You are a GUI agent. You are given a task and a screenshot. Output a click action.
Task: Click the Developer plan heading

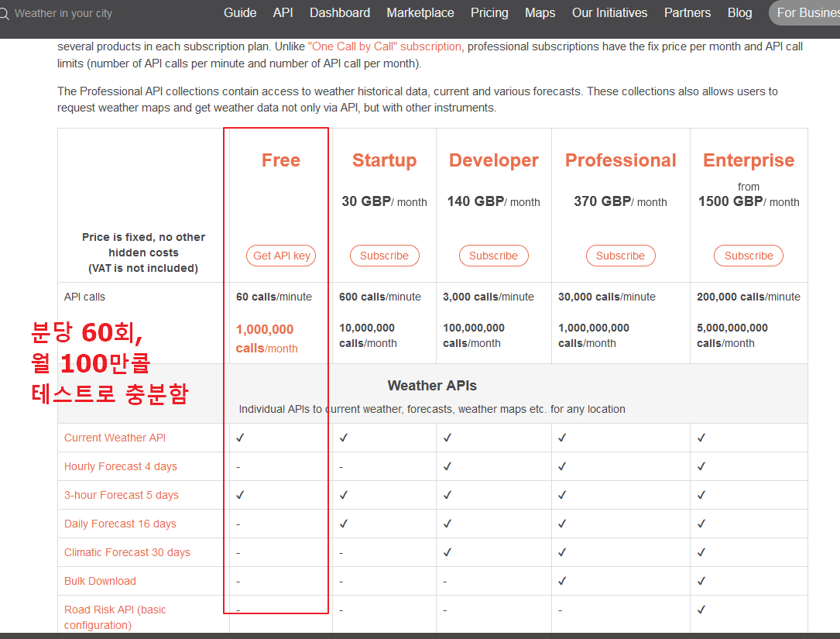tap(493, 160)
